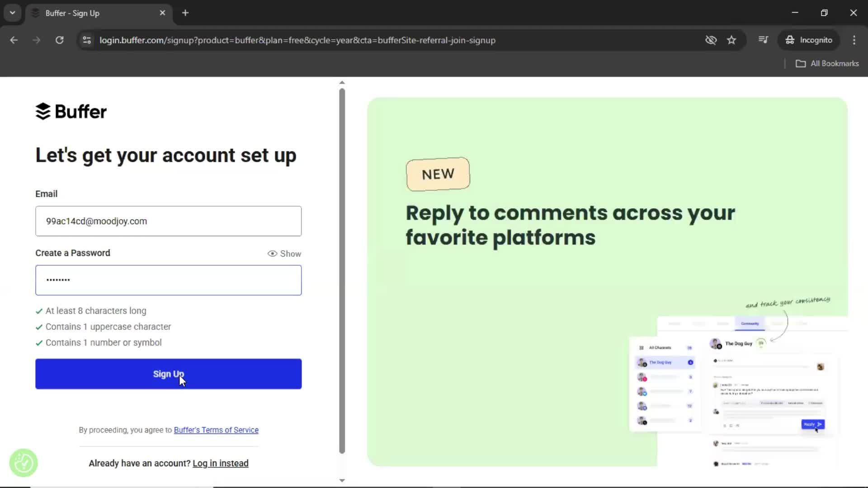
Task: Open Chrome's three-dot menu
Action: point(854,40)
